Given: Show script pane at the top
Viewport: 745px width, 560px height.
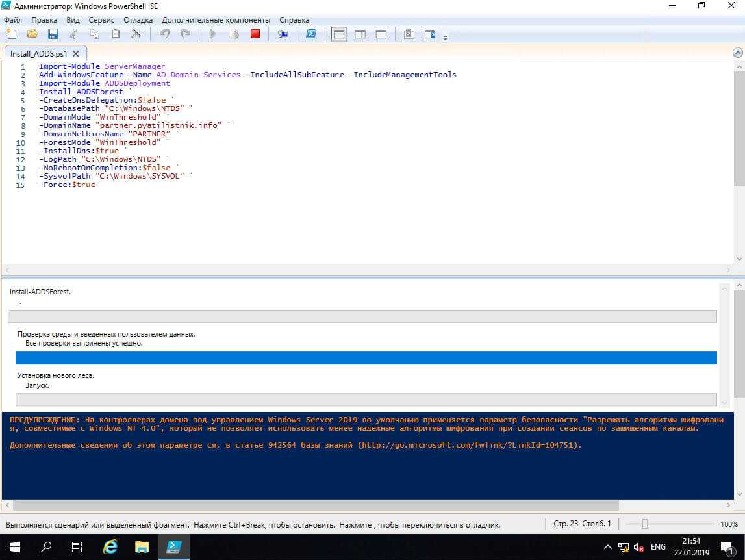Looking at the screenshot, I should pyautogui.click(x=339, y=34).
